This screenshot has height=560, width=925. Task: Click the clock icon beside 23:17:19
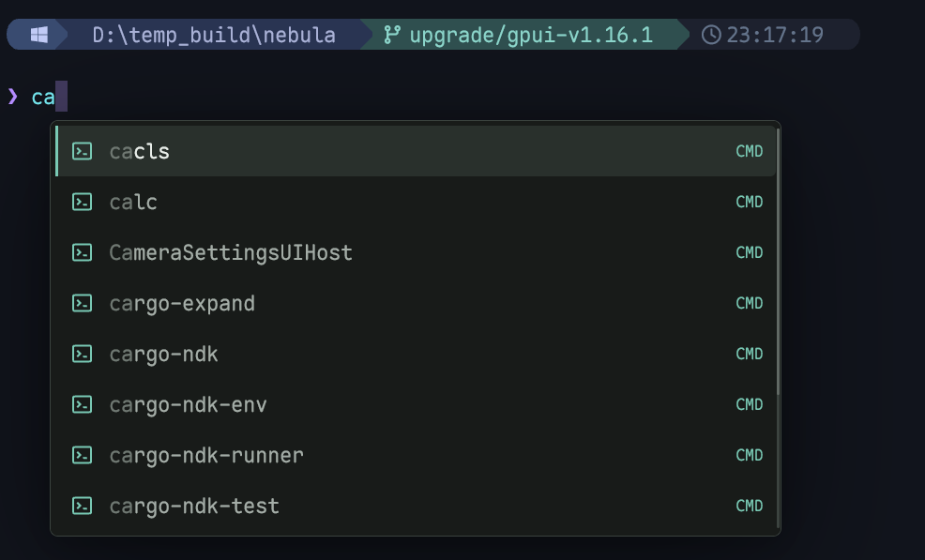(711, 35)
